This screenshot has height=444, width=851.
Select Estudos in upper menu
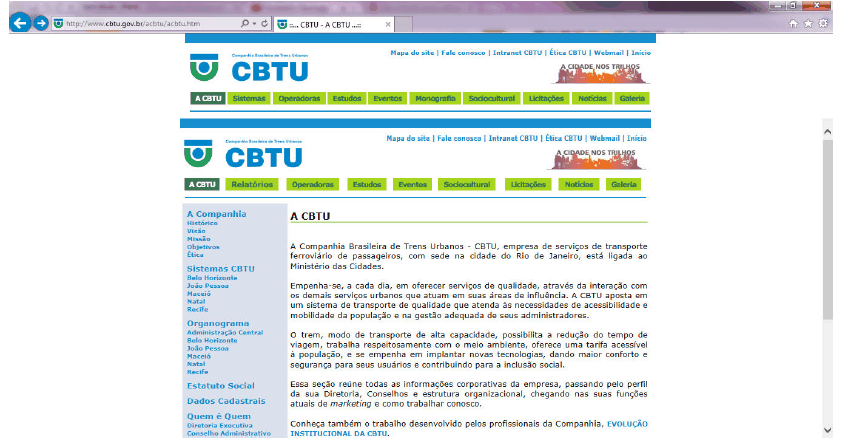click(x=347, y=98)
